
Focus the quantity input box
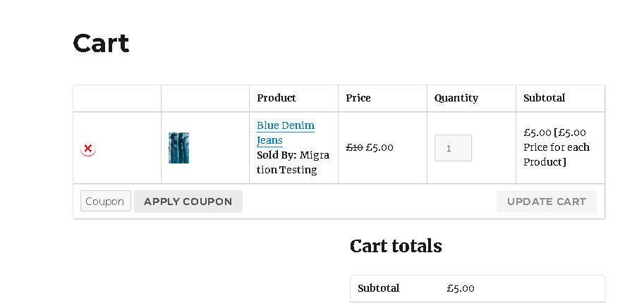(x=453, y=148)
